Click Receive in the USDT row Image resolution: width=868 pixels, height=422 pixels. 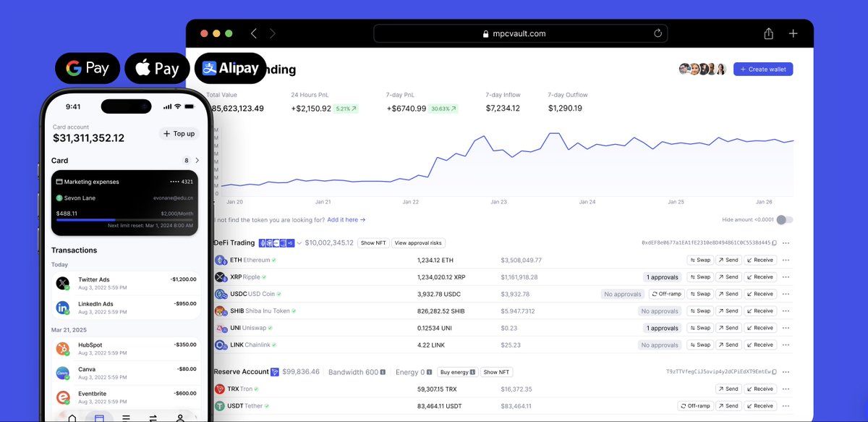759,406
